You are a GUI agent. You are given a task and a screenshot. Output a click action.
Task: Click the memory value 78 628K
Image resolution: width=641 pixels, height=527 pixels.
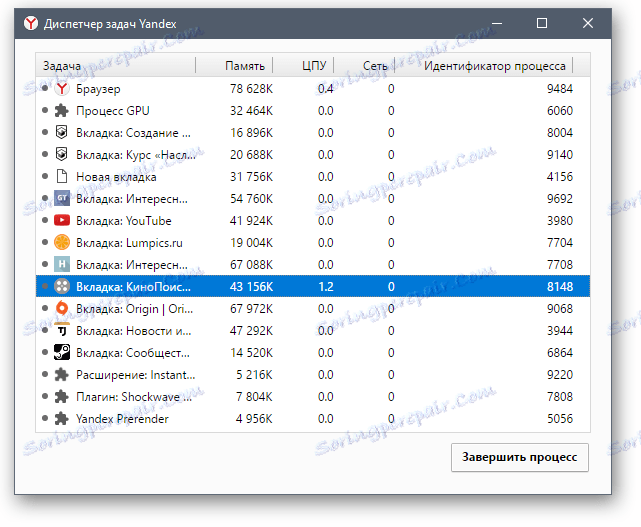[251, 89]
